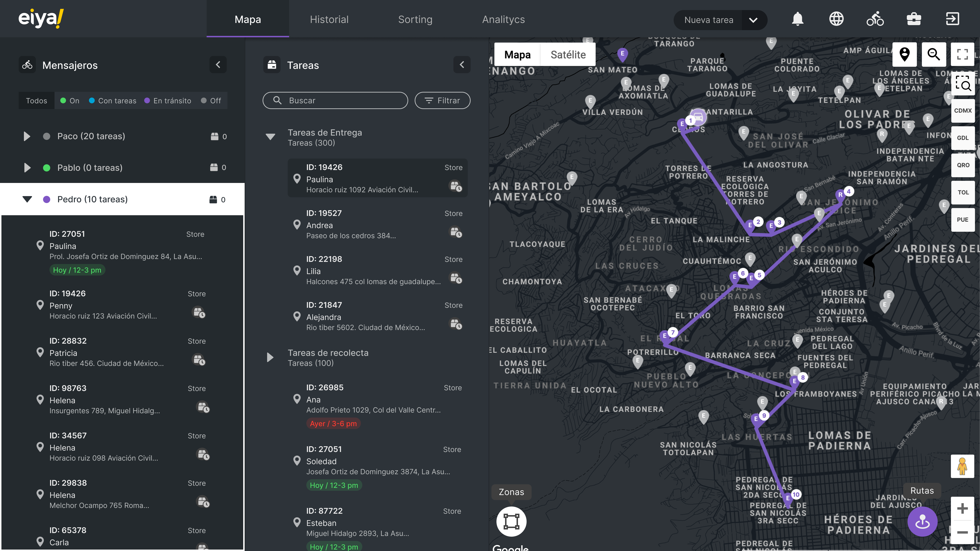
Task: Expand Paco's task list
Action: [x=27, y=136]
